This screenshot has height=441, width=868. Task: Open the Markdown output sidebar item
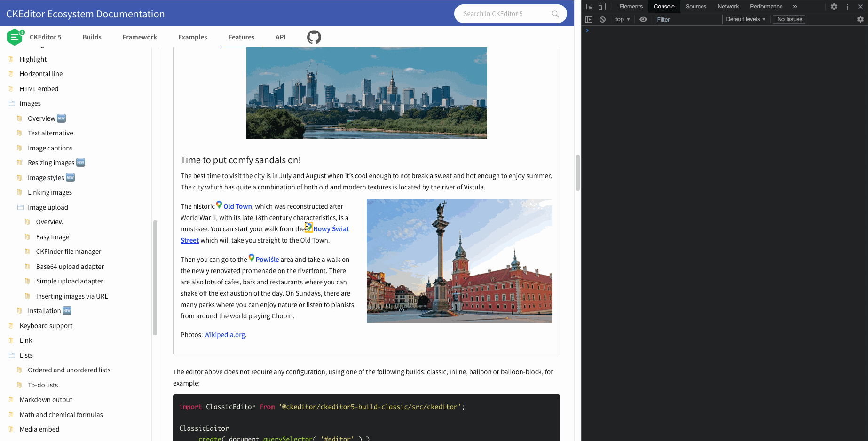(46, 400)
